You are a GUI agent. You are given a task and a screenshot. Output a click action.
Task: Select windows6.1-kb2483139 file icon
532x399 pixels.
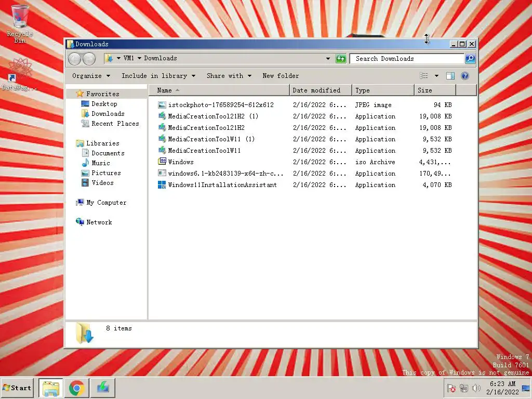(x=162, y=173)
